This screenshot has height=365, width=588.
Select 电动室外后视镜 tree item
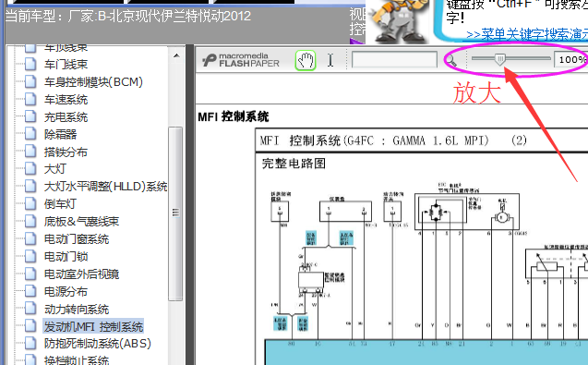coord(81,274)
